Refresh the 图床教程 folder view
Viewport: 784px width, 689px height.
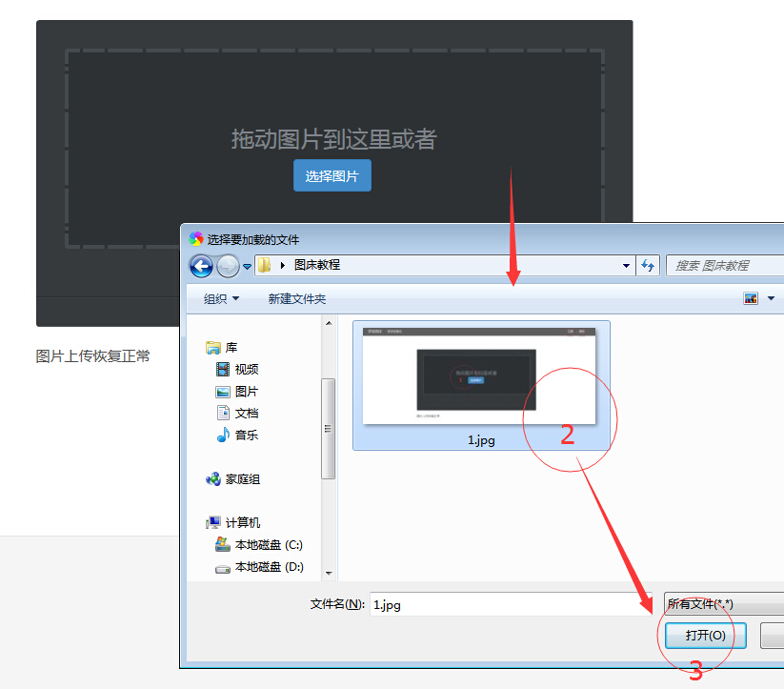click(x=648, y=265)
